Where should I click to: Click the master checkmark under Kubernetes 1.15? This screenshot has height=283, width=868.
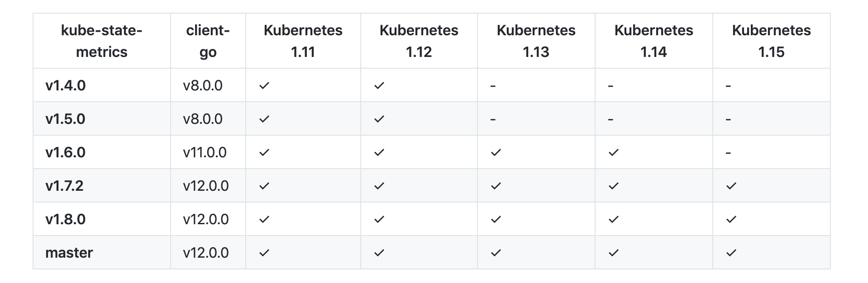point(731,253)
